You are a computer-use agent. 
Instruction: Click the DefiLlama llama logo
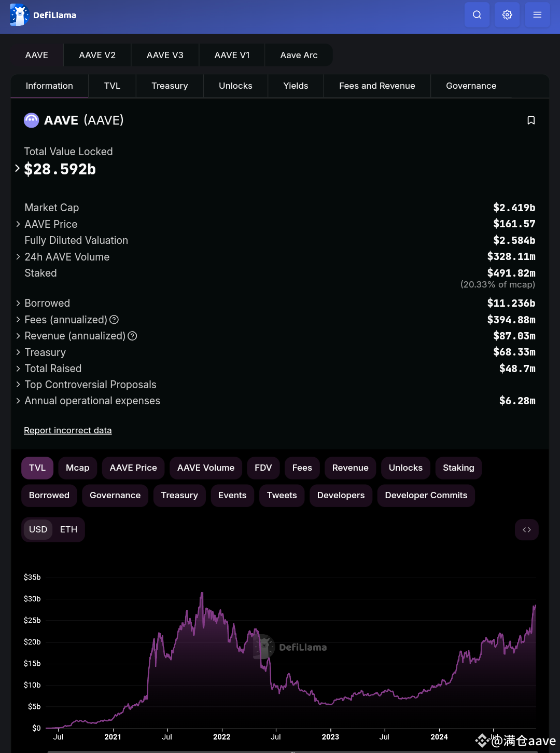(x=19, y=15)
